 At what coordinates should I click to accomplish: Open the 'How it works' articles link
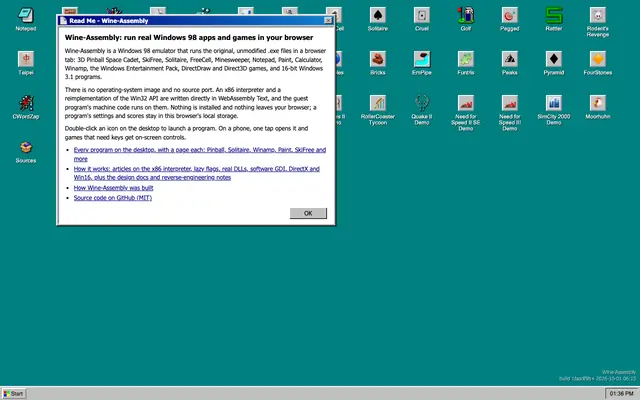(197, 173)
